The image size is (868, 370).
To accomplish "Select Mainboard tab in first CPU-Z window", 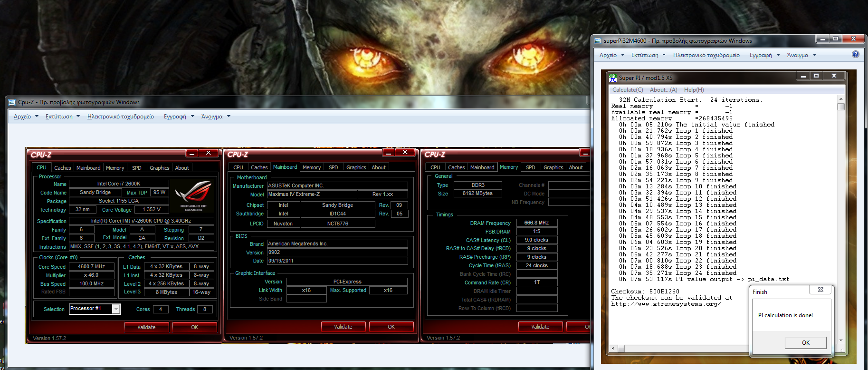I will click(x=88, y=168).
